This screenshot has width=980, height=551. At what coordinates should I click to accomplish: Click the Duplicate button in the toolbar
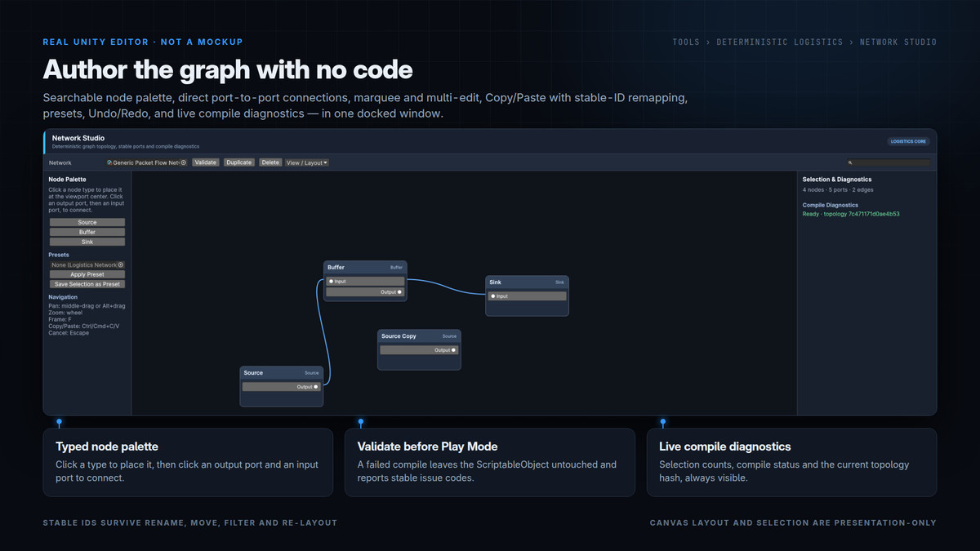tap(239, 162)
